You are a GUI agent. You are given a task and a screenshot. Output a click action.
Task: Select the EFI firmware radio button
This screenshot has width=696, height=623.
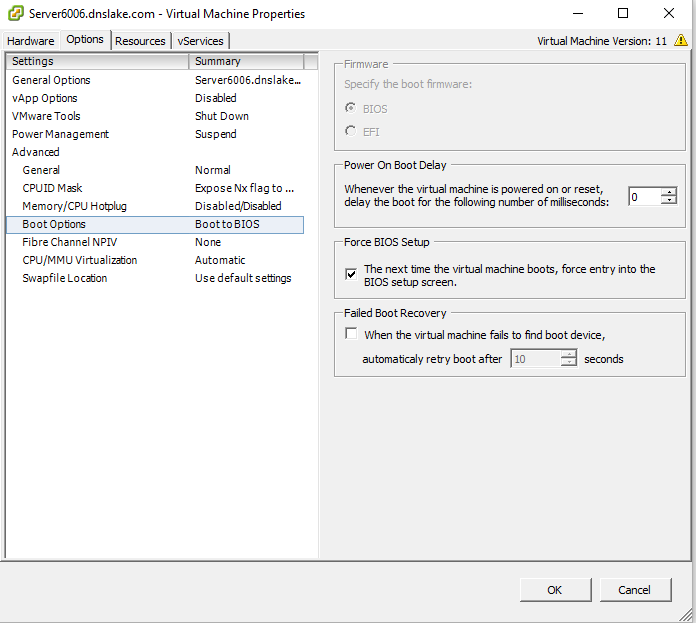[x=350, y=131]
